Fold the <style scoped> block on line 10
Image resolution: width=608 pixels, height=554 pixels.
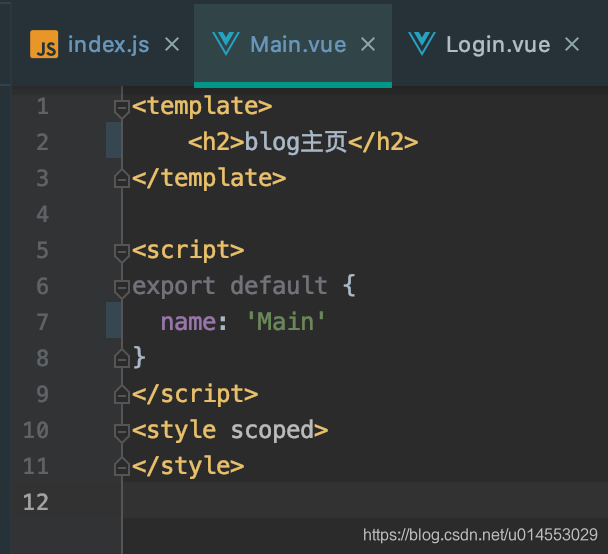[x=122, y=433]
